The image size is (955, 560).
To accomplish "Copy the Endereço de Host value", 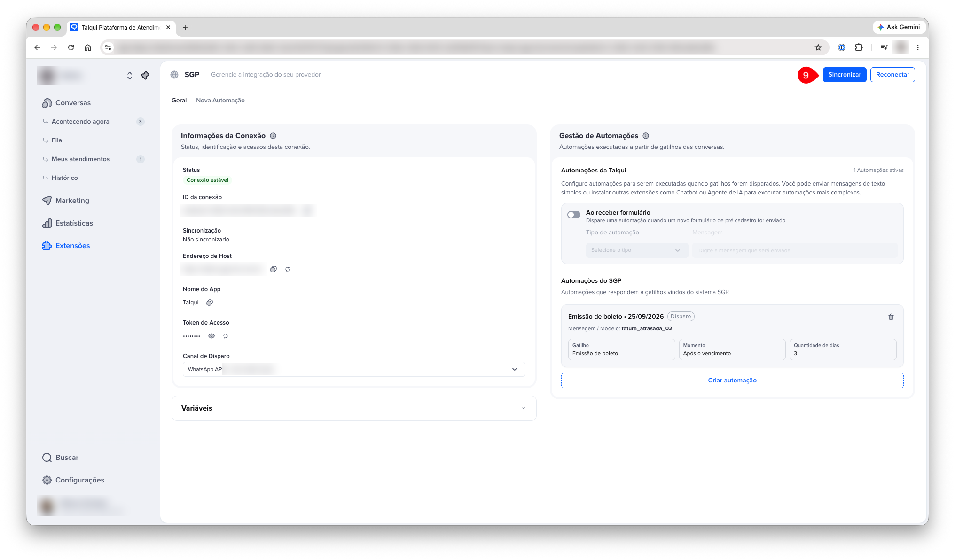I will [x=274, y=269].
